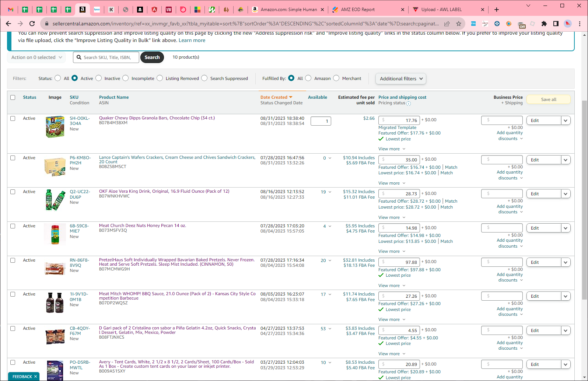This screenshot has height=381, width=588.
Task: Open a new browser tab
Action: coord(497,10)
